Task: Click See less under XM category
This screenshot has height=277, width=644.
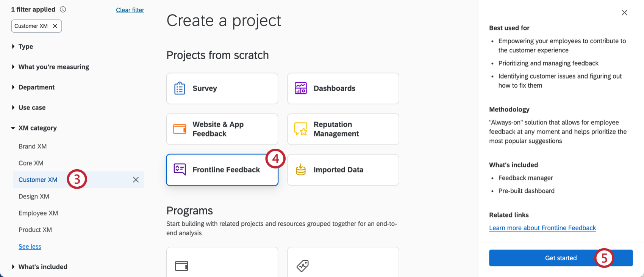Action: (30, 246)
